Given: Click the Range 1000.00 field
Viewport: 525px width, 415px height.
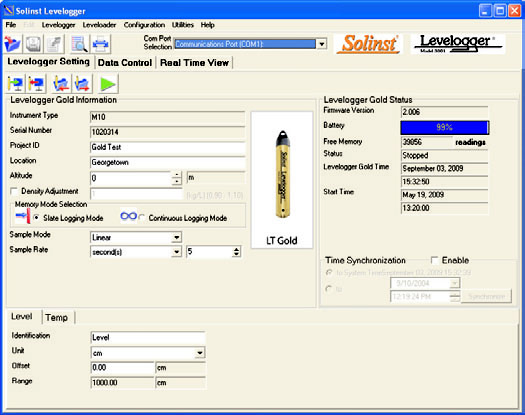Looking at the screenshot, I should 122,383.
